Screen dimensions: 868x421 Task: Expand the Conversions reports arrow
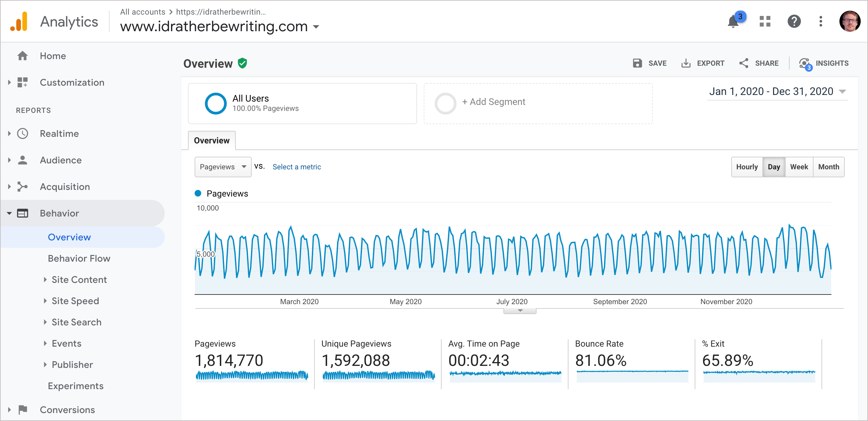point(9,410)
